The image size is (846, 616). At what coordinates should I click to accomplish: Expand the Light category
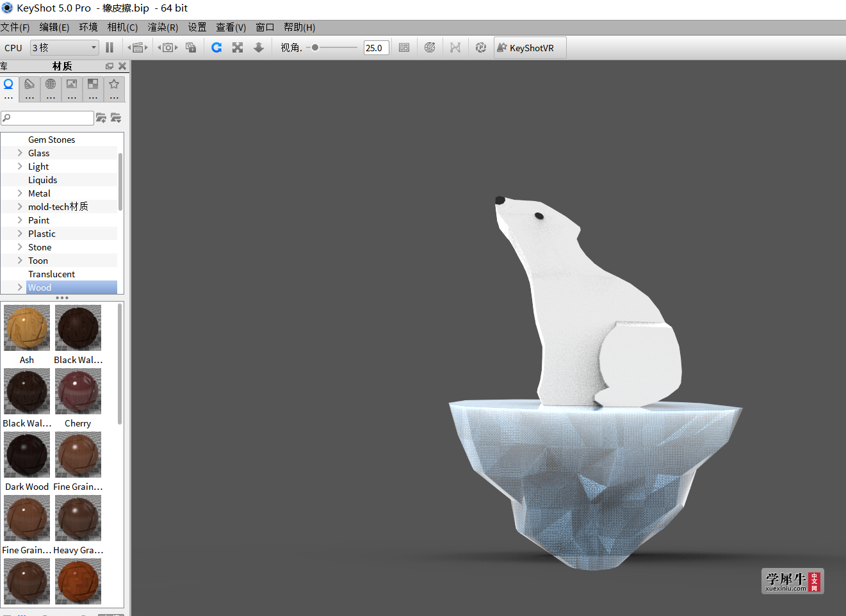20,166
